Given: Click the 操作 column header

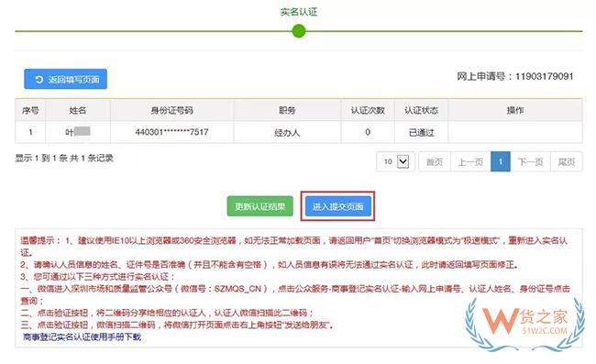Looking at the screenshot, I should (515, 110).
